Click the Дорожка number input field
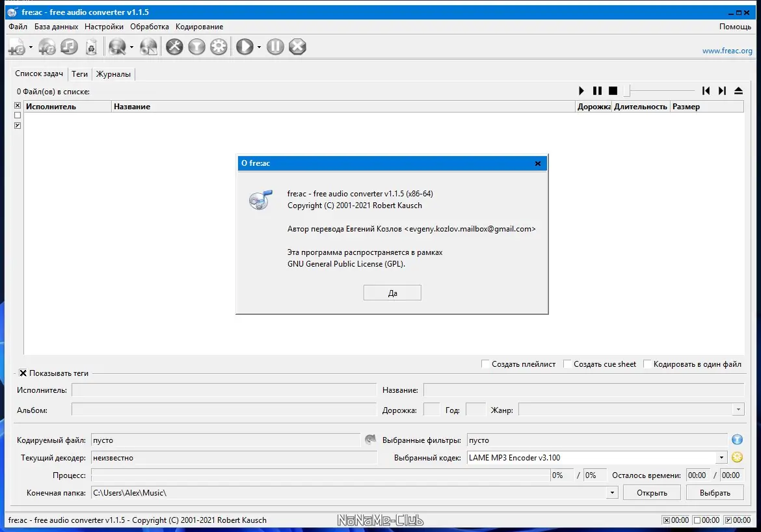 click(x=431, y=410)
